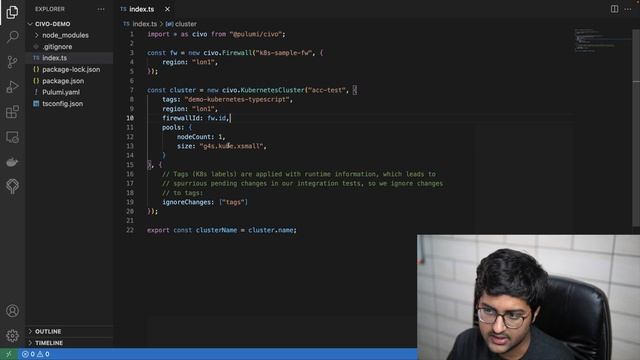
Task: Click on ignoreChanges option
Action: coord(186,202)
